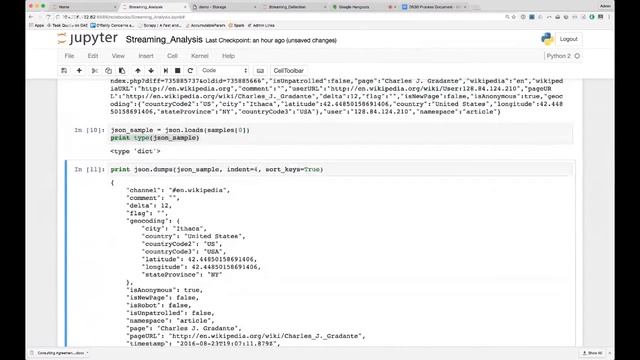Open the View menu
The height and width of the screenshot is (360, 640).
pyautogui.click(x=118, y=56)
